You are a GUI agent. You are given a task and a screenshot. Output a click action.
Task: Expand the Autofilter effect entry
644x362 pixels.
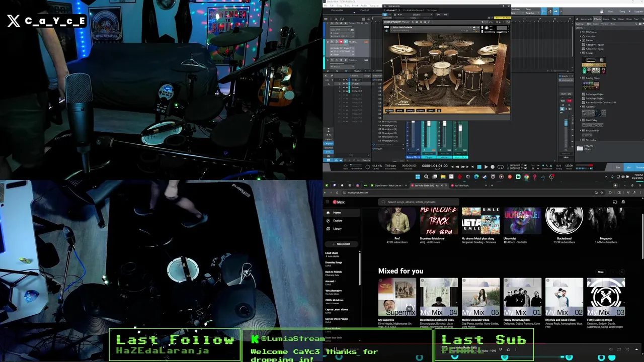point(581,107)
